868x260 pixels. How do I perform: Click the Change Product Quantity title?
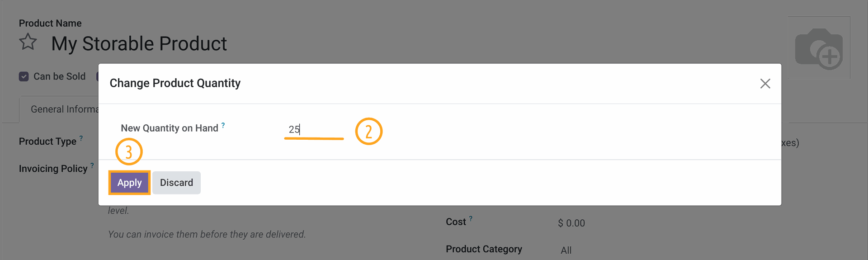175,83
